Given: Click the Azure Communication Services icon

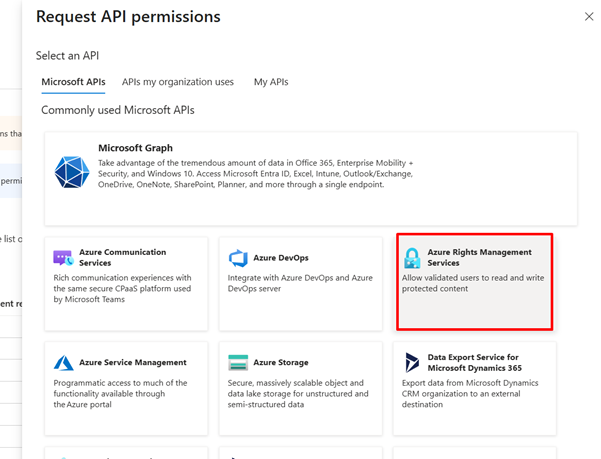Looking at the screenshot, I should tap(63, 258).
